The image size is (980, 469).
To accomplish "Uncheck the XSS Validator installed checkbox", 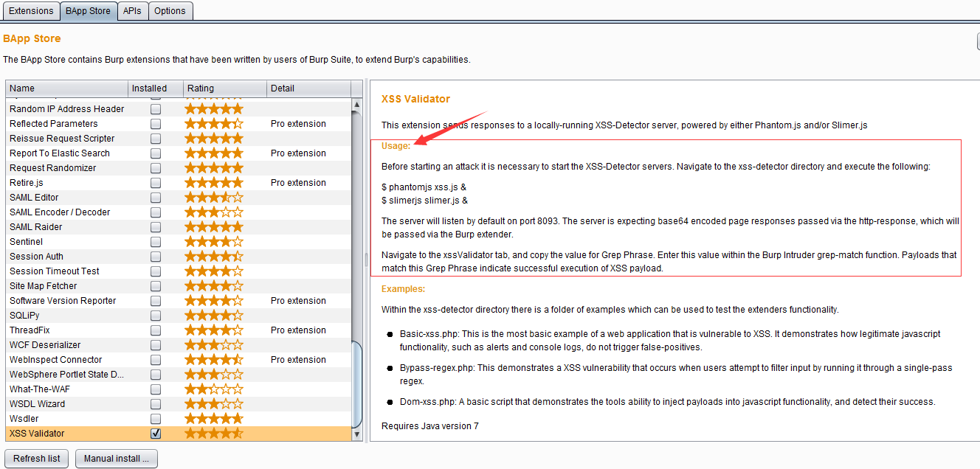I will [x=156, y=434].
